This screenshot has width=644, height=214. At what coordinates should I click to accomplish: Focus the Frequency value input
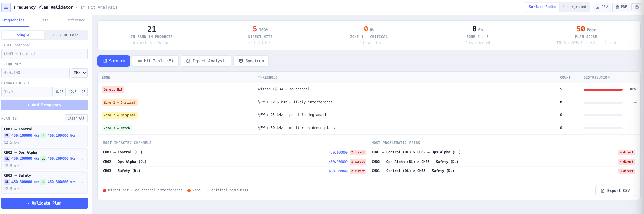[x=35, y=73]
